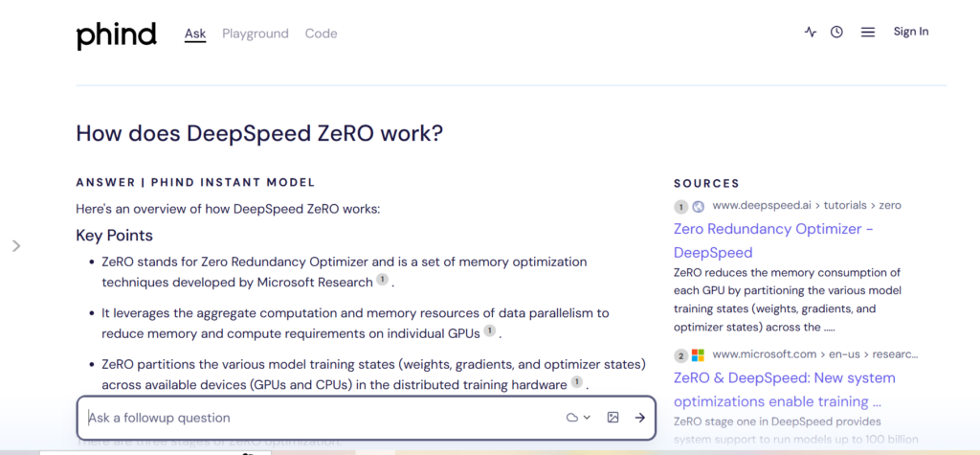Image resolution: width=980 pixels, height=455 pixels.
Task: Open the activity pulse icon in header
Action: point(811,32)
